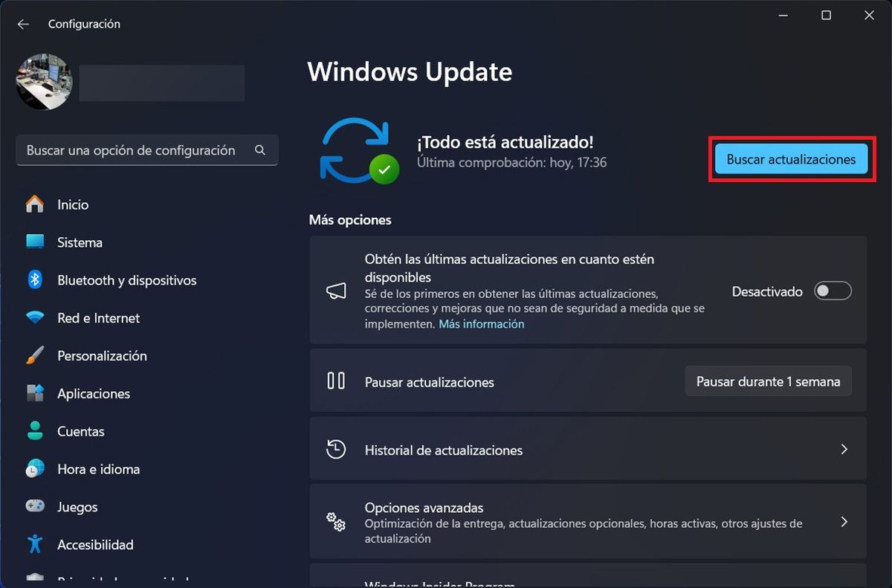Click the Sistema monitor icon

tap(35, 242)
